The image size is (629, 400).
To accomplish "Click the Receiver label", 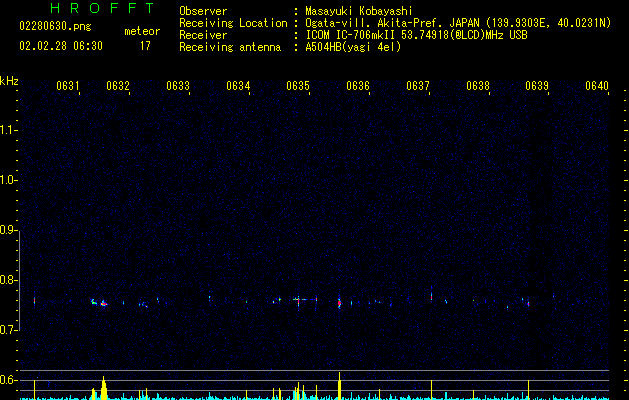I will [203, 35].
